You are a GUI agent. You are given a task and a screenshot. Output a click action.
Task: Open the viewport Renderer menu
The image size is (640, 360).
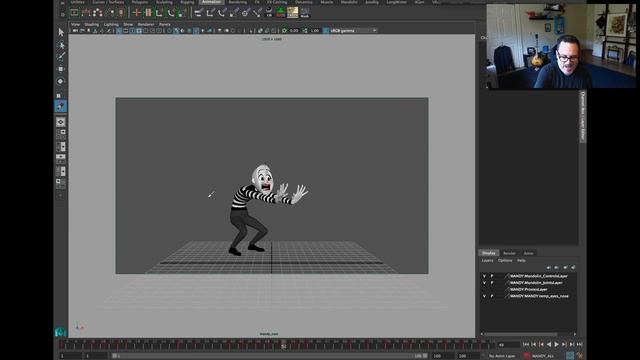click(x=146, y=24)
